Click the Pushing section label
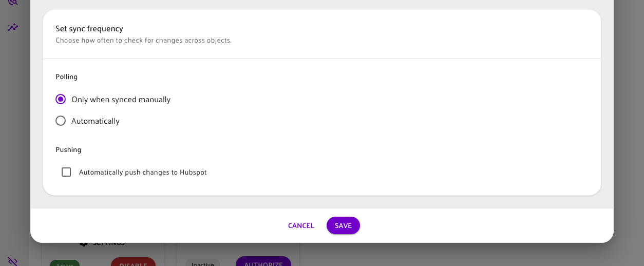 coord(68,150)
